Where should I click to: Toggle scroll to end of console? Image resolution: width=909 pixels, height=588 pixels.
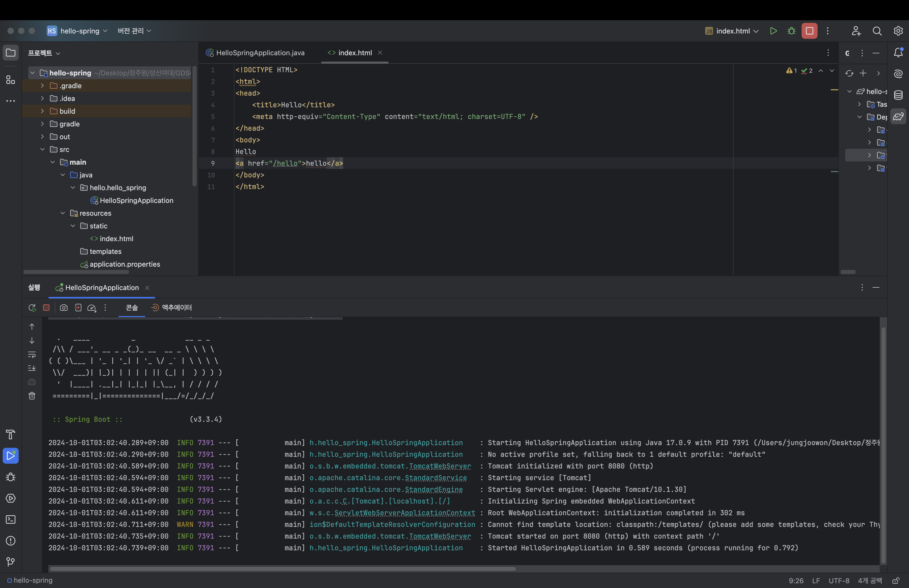click(x=32, y=368)
